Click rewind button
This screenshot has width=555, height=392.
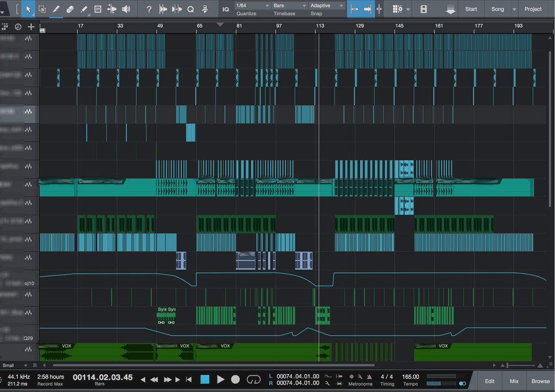tap(154, 380)
